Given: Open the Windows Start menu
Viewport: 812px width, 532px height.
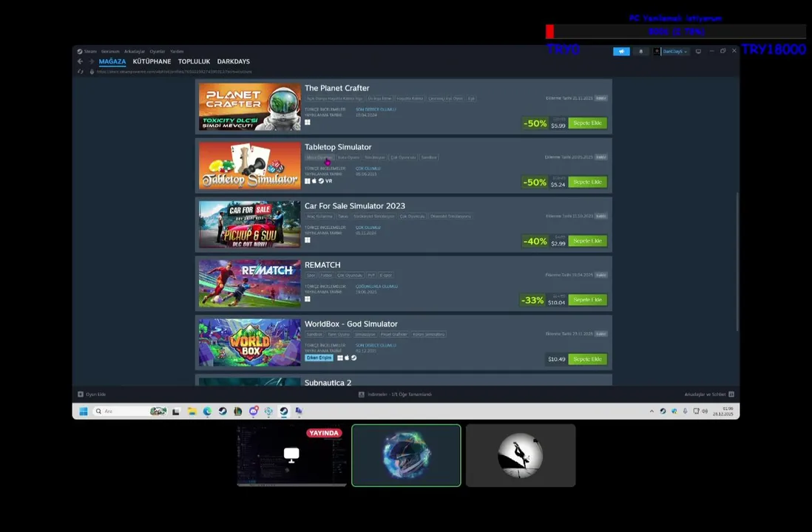Looking at the screenshot, I should (84, 411).
